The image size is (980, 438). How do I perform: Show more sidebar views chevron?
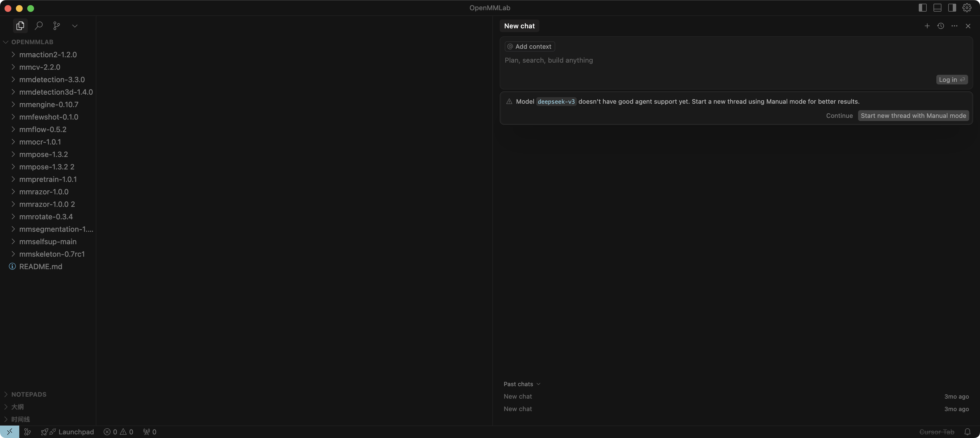tap(75, 26)
